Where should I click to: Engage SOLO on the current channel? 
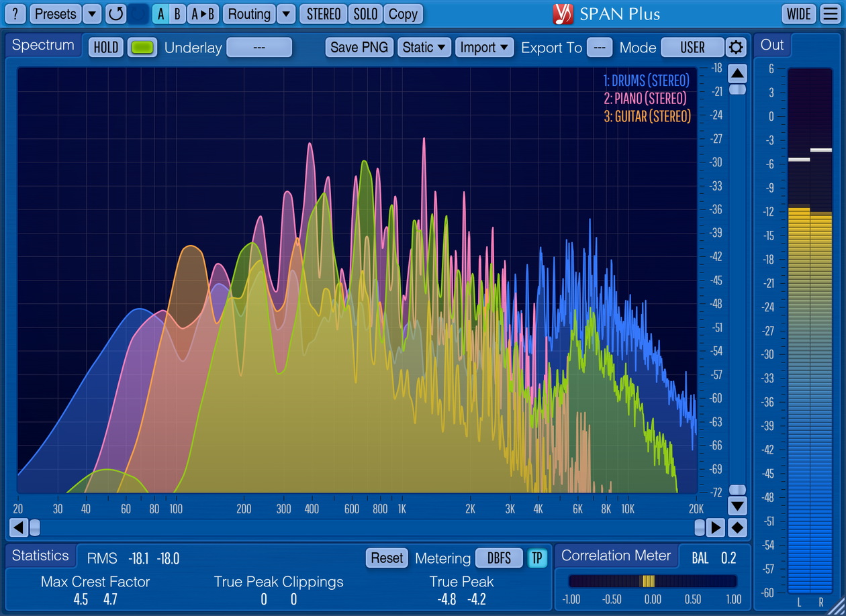365,13
